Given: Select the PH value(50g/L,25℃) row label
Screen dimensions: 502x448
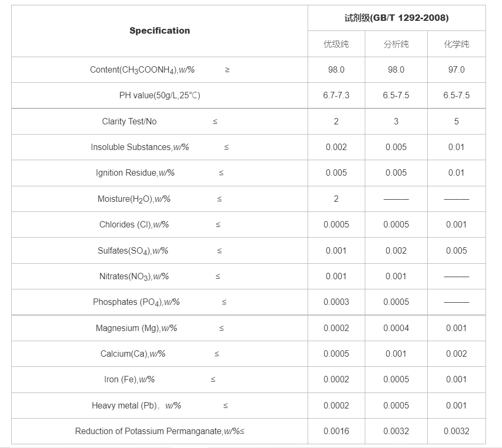Looking at the screenshot, I should tap(160, 96).
